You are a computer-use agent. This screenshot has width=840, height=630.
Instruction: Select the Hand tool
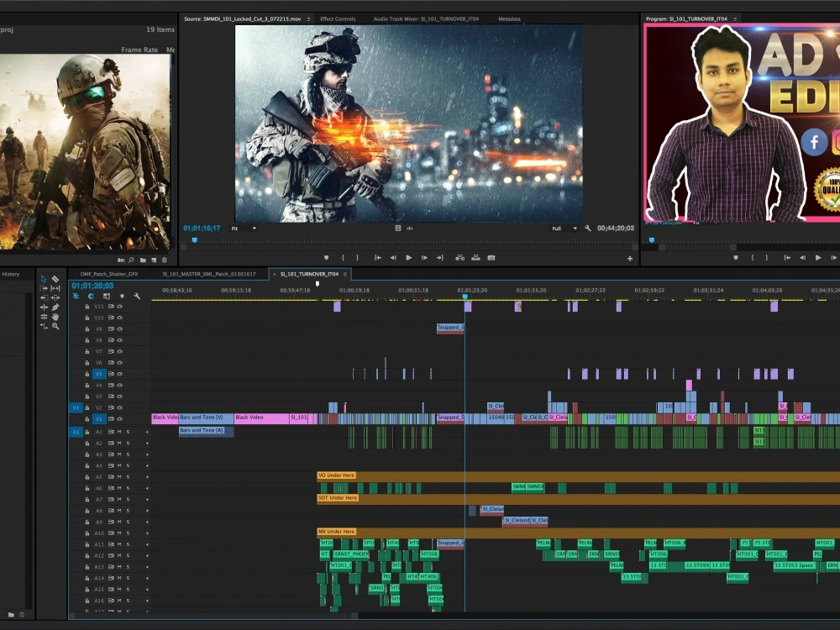click(x=55, y=317)
